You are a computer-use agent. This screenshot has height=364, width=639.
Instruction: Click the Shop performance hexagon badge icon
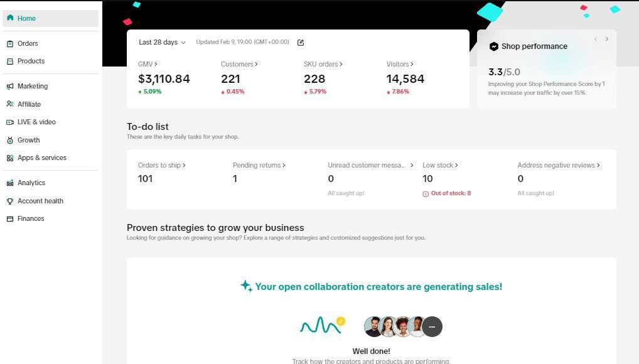click(493, 46)
